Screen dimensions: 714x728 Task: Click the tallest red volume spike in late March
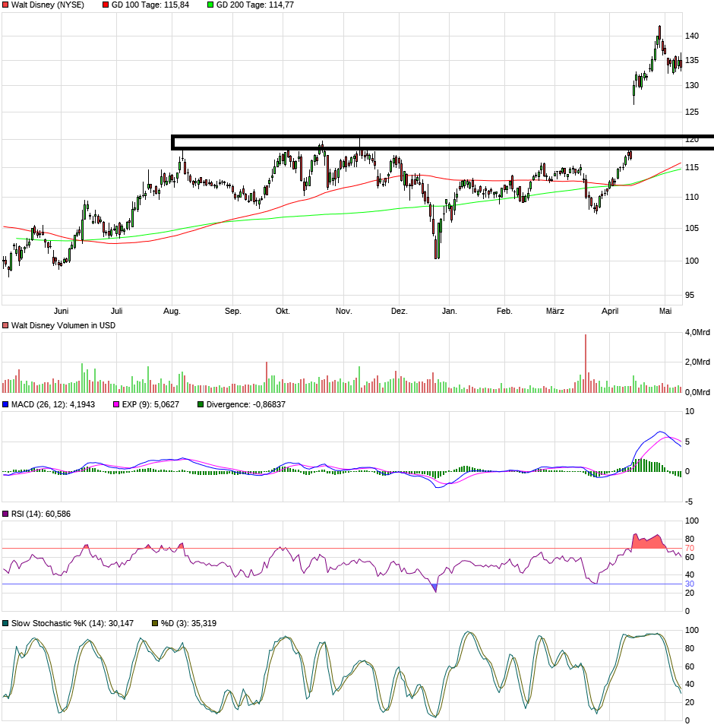(x=586, y=363)
